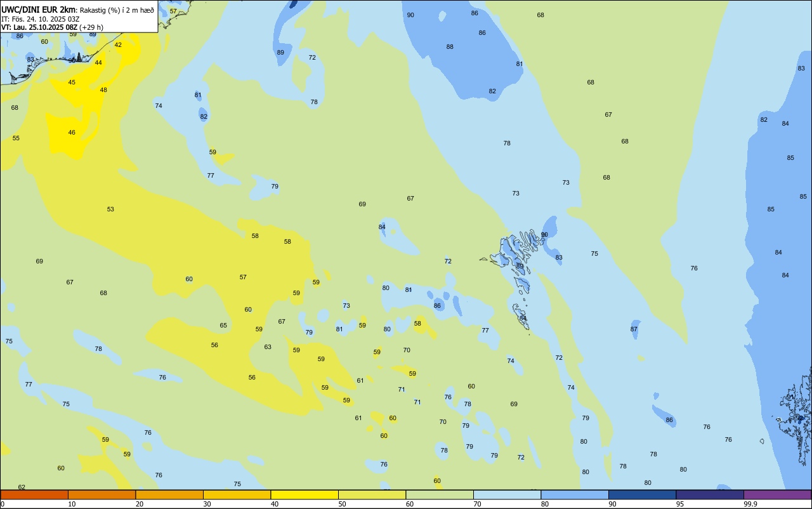812x509 pixels.
Task: Click the humidity value 87 on the map
Action: pos(634,329)
